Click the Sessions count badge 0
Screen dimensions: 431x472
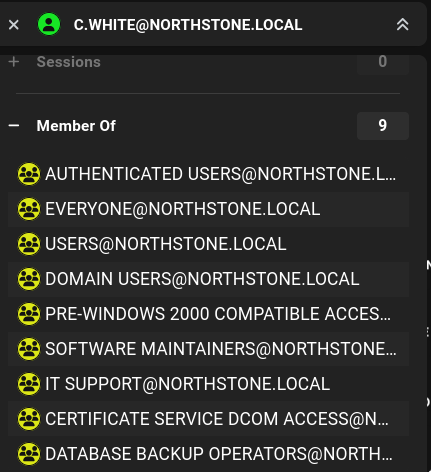coord(383,62)
